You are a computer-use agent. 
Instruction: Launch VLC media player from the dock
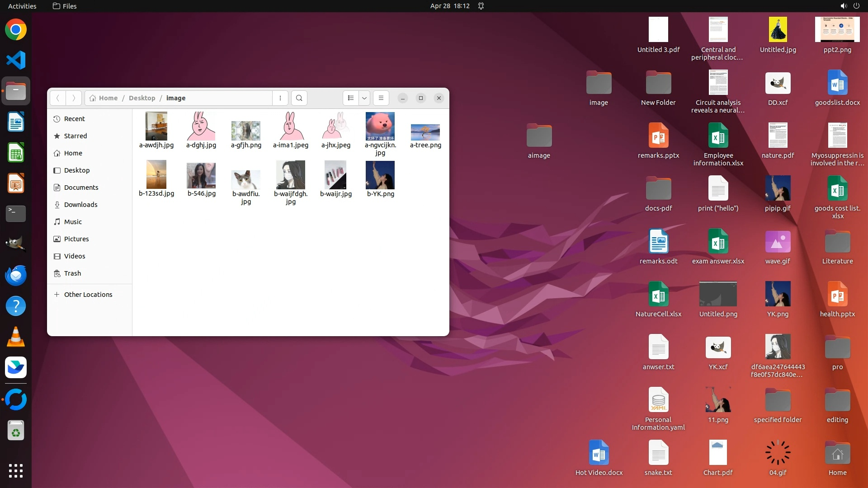[16, 337]
